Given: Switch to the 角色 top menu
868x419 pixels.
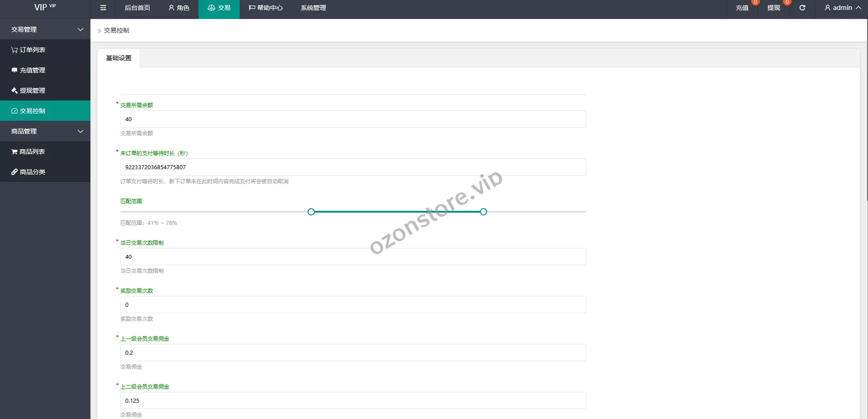Looking at the screenshot, I should pos(179,8).
